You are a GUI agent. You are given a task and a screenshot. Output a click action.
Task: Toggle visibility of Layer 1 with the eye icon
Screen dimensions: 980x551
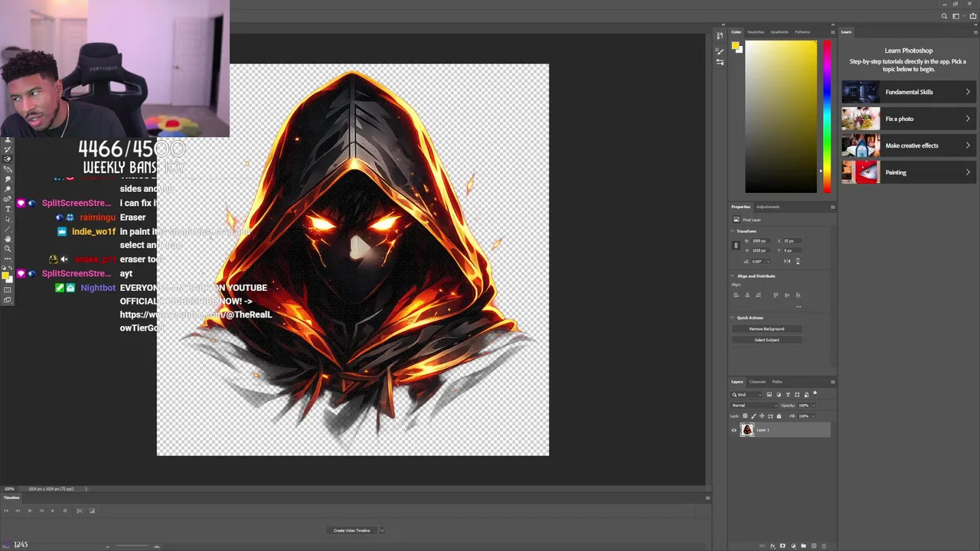(734, 430)
